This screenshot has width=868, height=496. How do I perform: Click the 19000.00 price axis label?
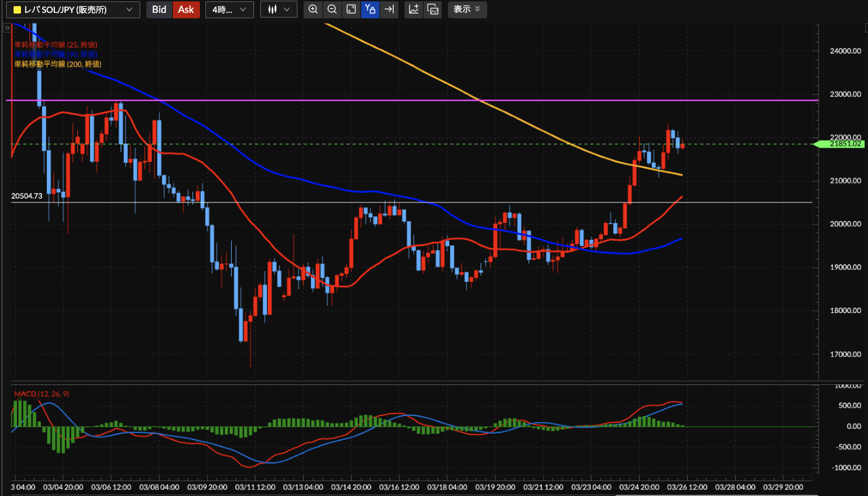[x=844, y=268]
